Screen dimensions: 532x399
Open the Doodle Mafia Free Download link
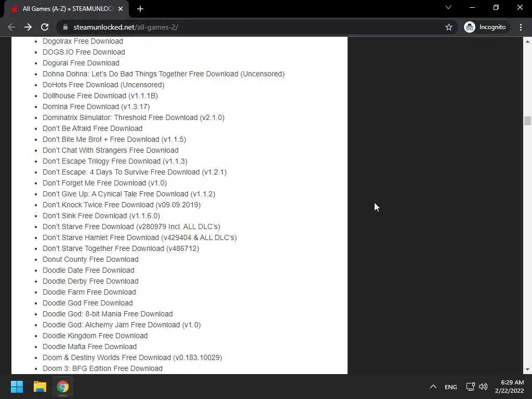coord(89,347)
